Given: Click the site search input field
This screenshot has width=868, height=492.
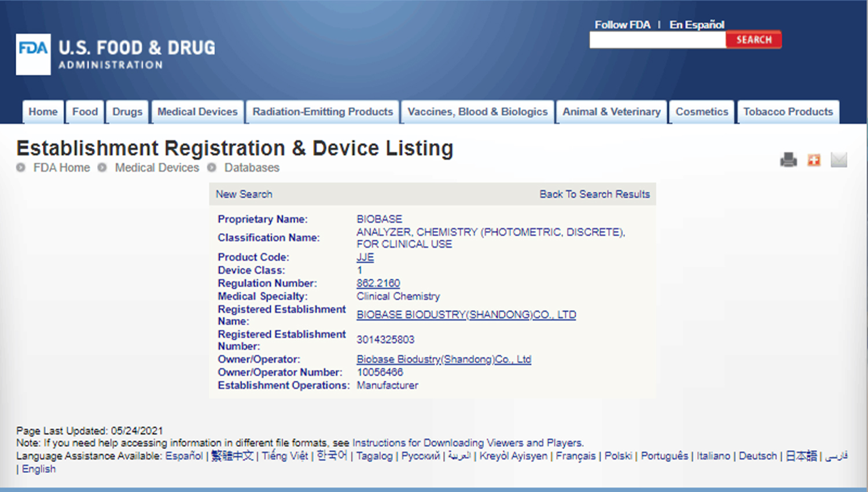Looking at the screenshot, I should 657,40.
